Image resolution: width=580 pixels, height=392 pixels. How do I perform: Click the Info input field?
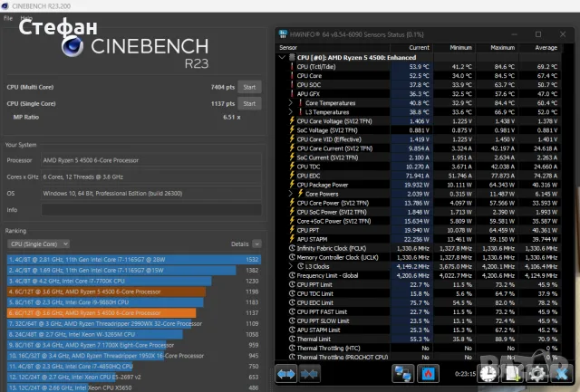coord(151,210)
